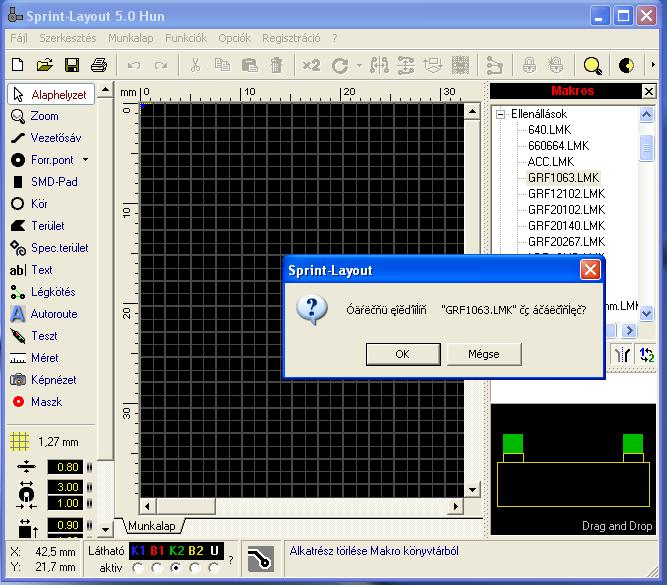Expand the toolbar overflow arrow
This screenshot has height=585, width=667.
click(653, 65)
